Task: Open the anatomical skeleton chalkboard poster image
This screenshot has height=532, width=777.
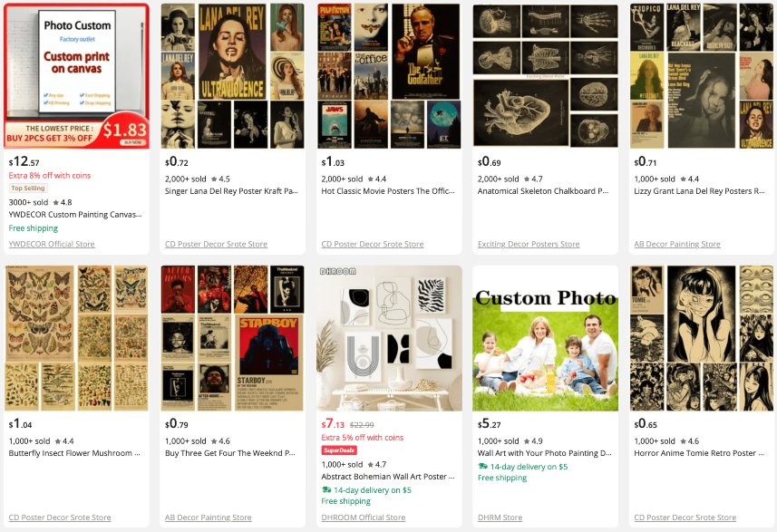Action: coord(545,76)
